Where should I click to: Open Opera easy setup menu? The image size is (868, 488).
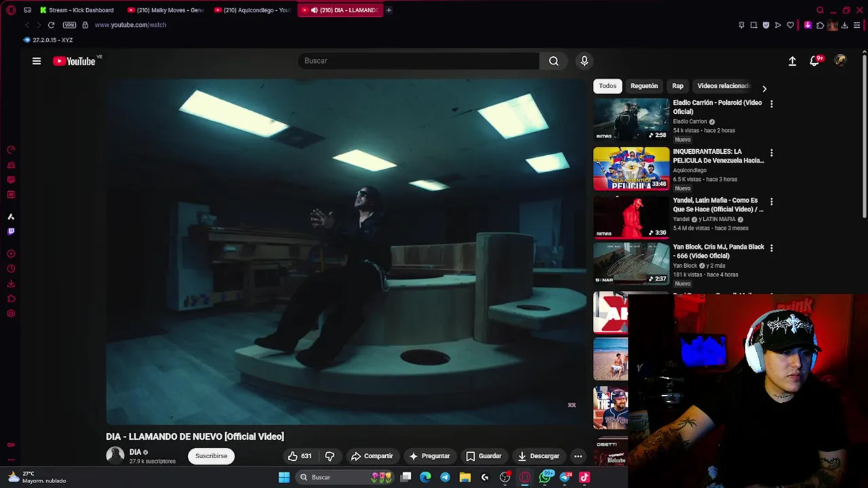pyautogui.click(x=857, y=25)
